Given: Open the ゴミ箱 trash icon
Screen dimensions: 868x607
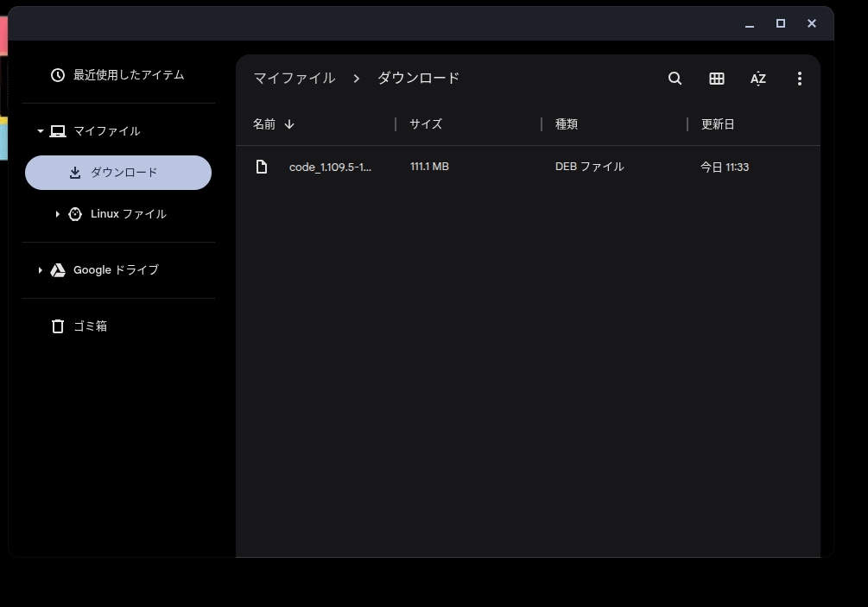Looking at the screenshot, I should pyautogui.click(x=57, y=326).
